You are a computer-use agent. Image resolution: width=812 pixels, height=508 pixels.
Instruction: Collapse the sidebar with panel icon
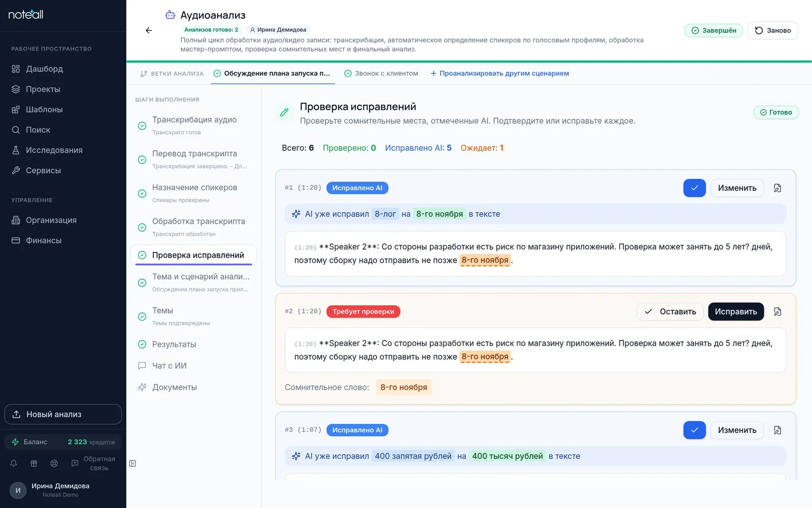(132, 463)
